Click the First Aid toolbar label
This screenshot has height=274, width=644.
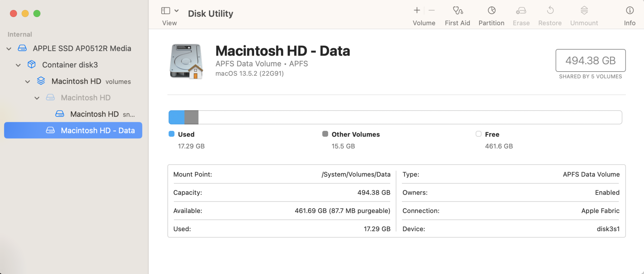pos(458,23)
